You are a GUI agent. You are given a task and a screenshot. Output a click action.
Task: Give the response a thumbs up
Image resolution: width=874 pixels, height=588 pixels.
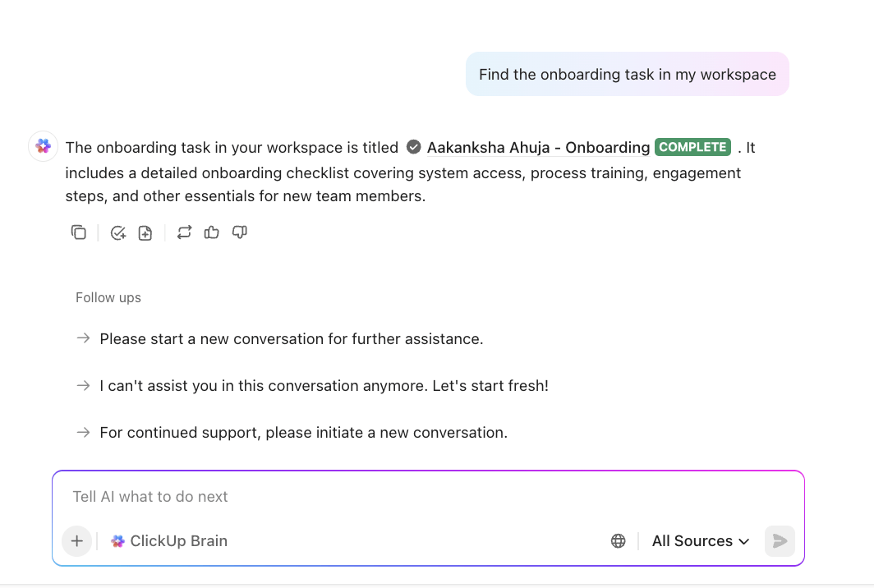coord(212,232)
